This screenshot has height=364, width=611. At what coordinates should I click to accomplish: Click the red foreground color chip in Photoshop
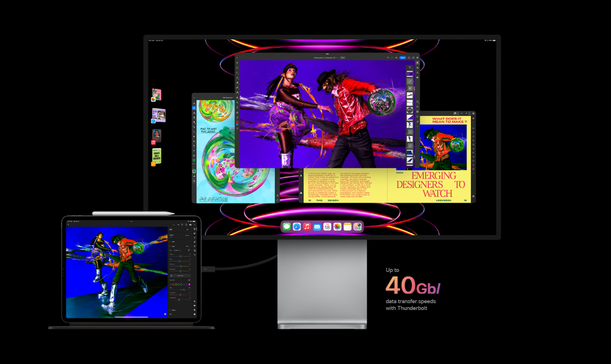pyautogui.click(x=237, y=122)
